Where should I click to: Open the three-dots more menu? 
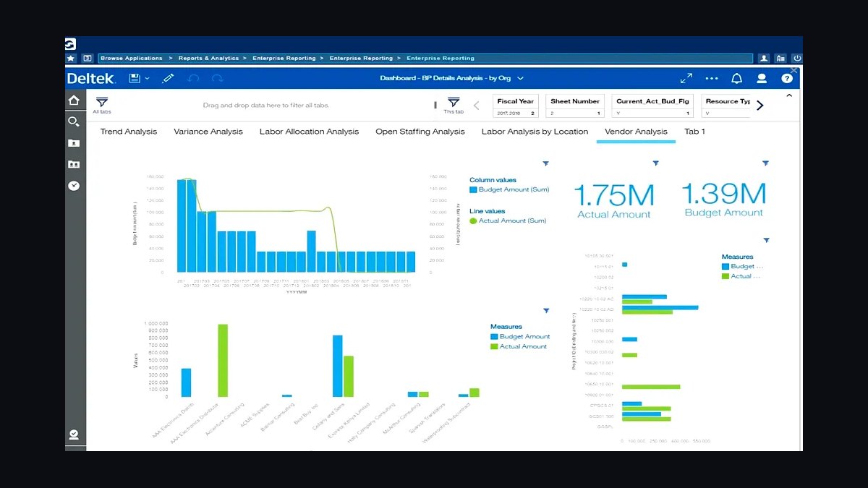pyautogui.click(x=712, y=78)
